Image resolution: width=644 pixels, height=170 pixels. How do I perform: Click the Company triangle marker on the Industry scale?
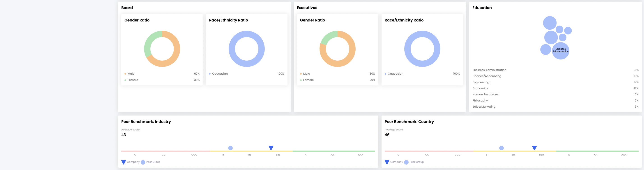point(271,148)
